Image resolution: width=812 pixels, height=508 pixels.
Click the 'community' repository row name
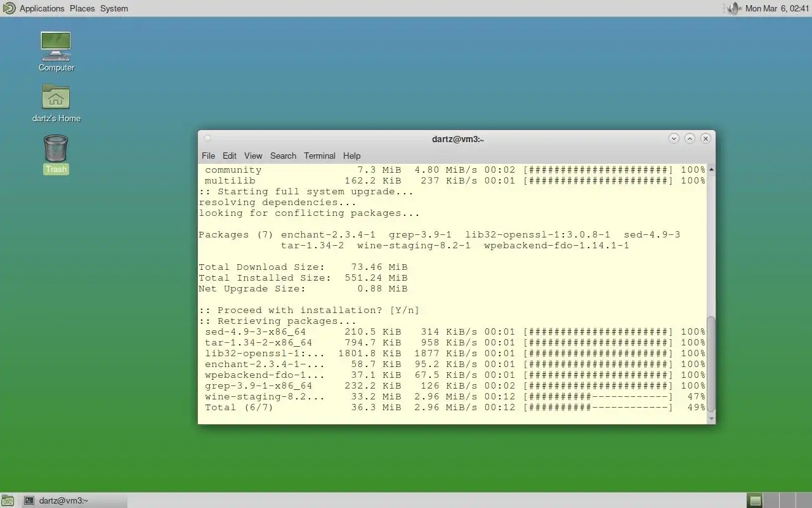(233, 170)
